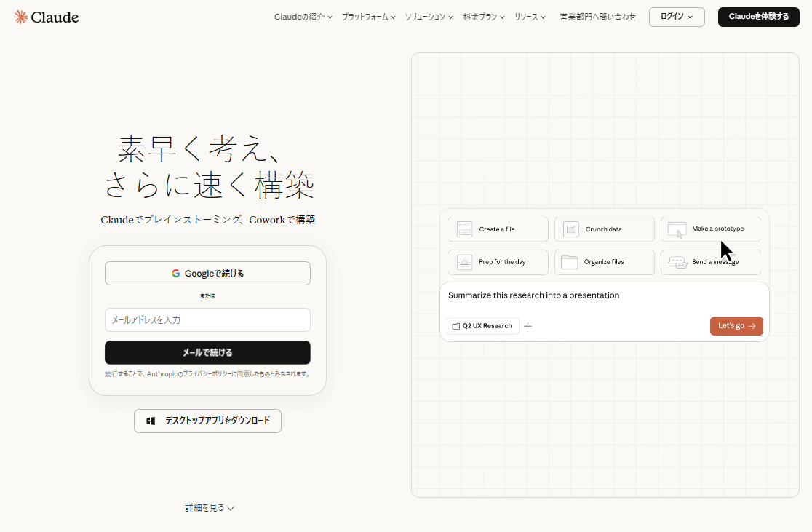This screenshot has width=812, height=532.
Task: Click the または divider label
Action: tap(207, 296)
